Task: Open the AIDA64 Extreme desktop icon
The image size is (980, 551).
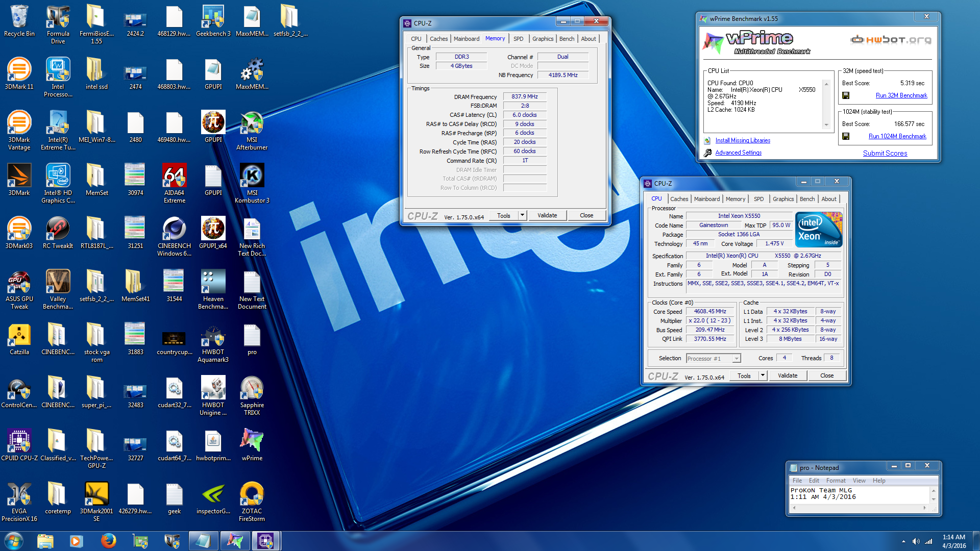Action: tap(175, 184)
